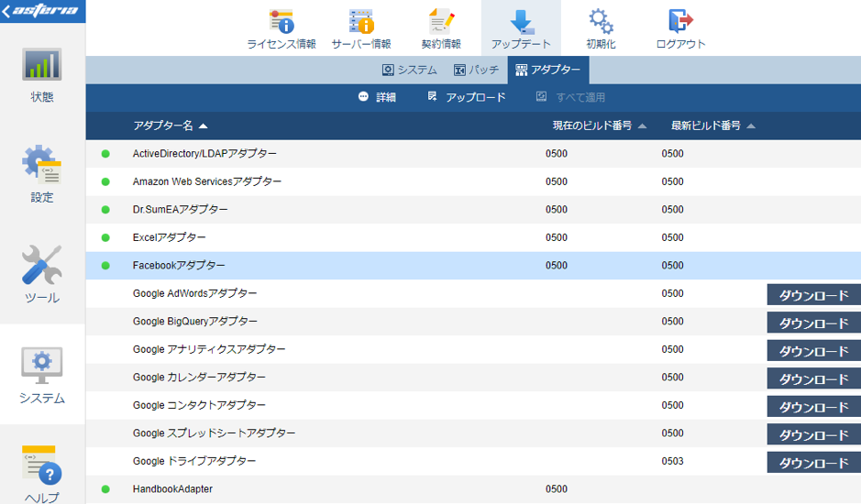
Task: Download the Google ドライブ adapter
Action: [x=813, y=463]
